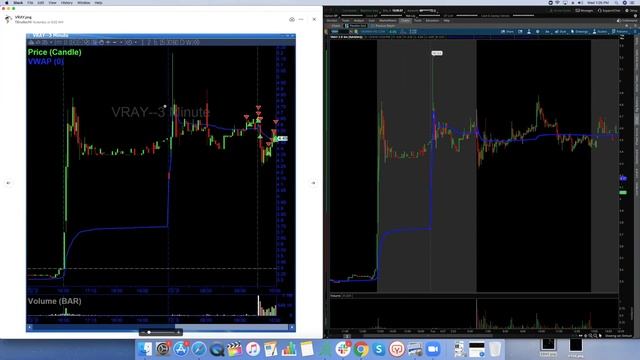
Task: Click the Share button on chart toolbar
Action: pyautogui.click(x=507, y=31)
